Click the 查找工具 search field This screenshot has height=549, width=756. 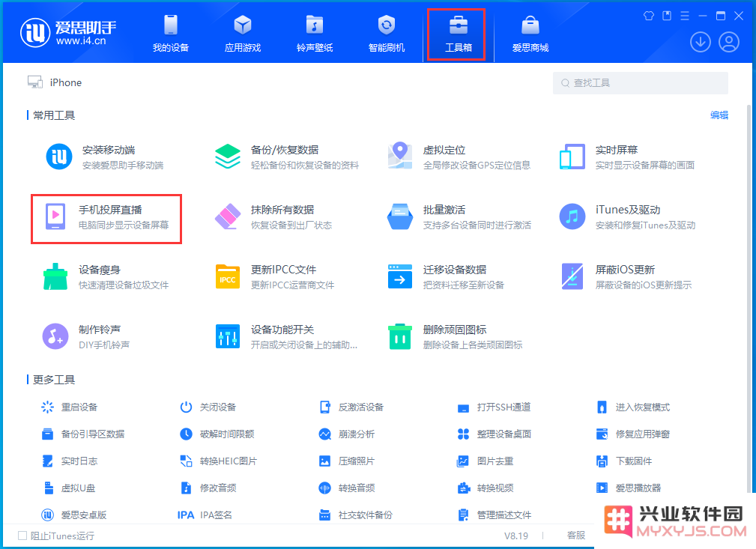click(x=641, y=83)
